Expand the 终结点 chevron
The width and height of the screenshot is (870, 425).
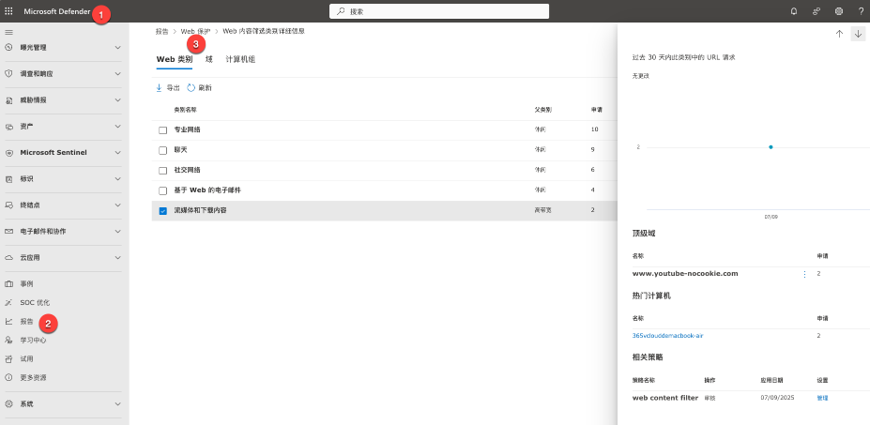point(118,205)
